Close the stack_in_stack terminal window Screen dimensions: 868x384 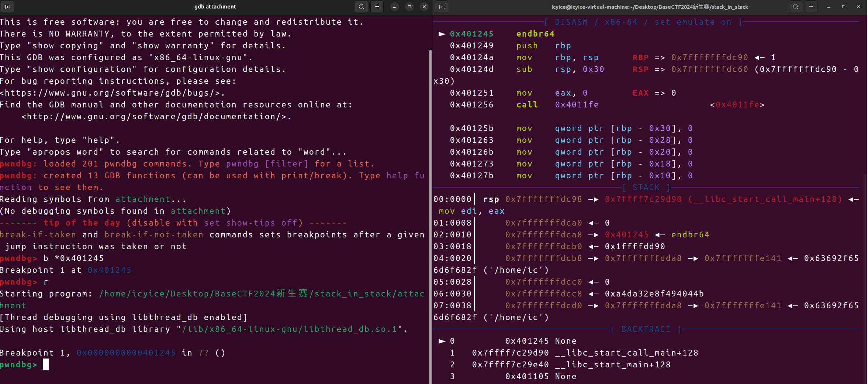[858, 7]
